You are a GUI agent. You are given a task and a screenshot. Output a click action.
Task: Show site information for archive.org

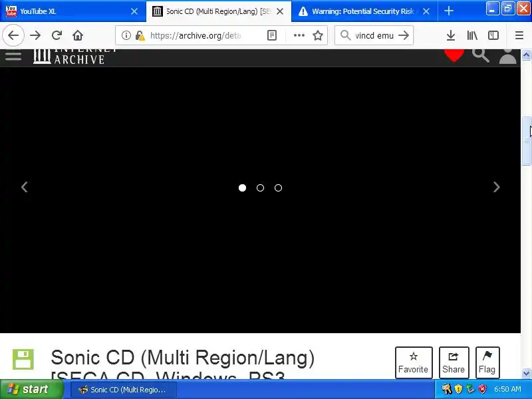126,35
